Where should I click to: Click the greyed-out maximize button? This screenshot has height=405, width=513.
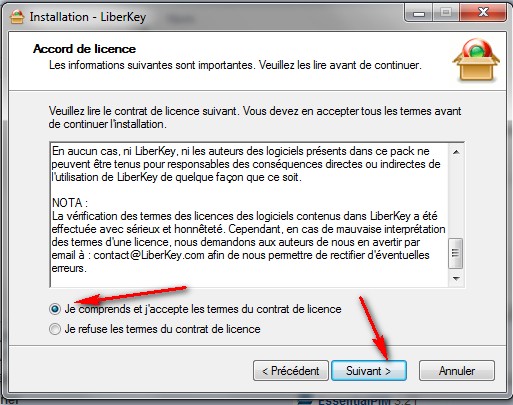click(x=446, y=14)
